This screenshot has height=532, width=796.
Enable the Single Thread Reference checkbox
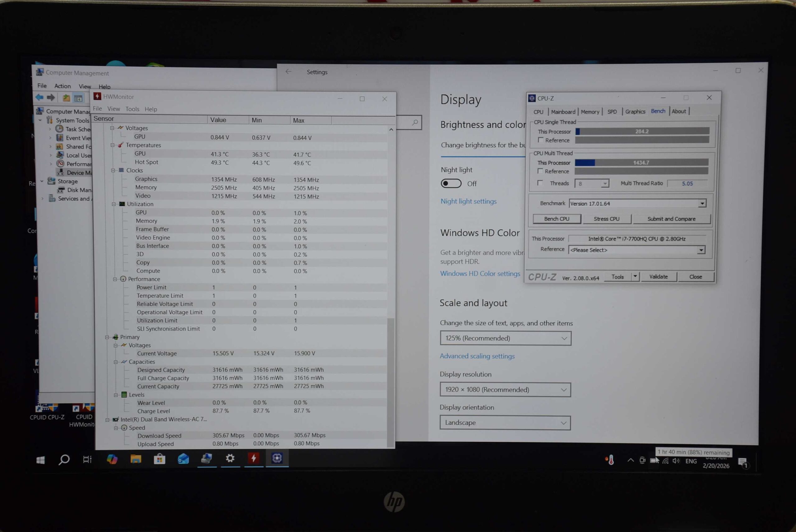(540, 140)
